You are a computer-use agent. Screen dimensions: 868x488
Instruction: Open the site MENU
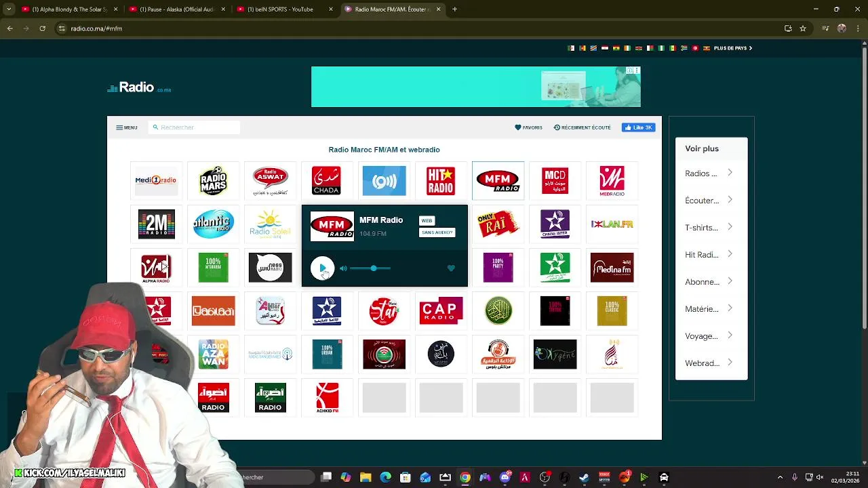(x=126, y=127)
